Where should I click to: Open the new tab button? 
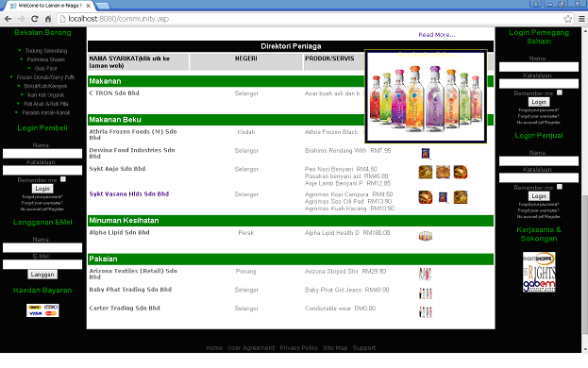tap(102, 6)
